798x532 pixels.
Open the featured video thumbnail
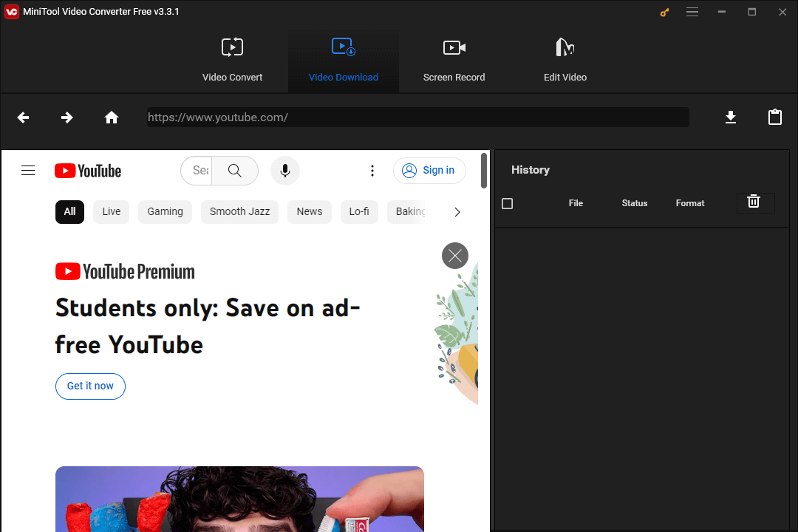point(239,499)
